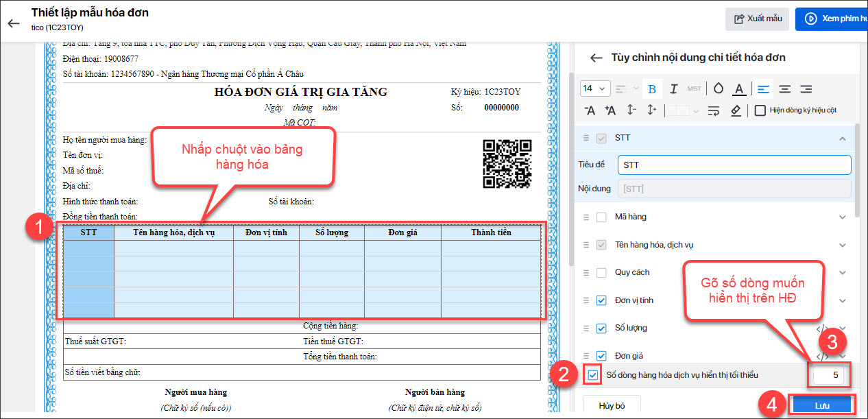Check the Mã hàng checkbox
The image size is (868, 419).
(601, 217)
